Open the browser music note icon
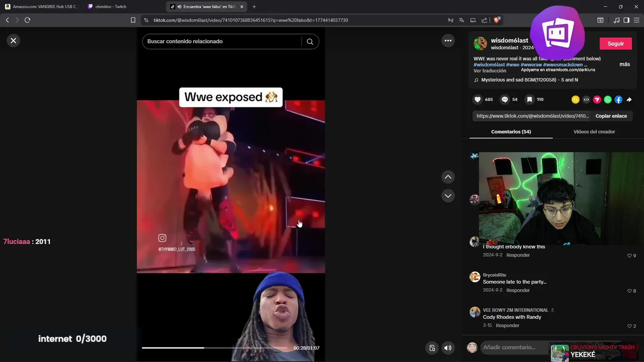Image resolution: width=644 pixels, height=362 pixels. [x=617, y=20]
